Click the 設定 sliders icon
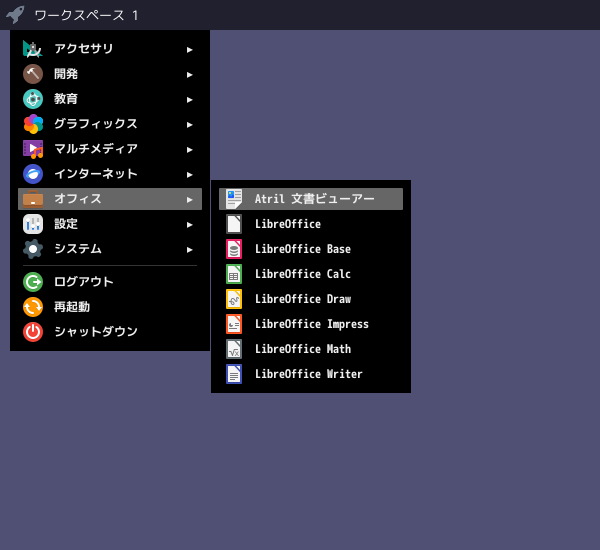Viewport: 600px width, 550px height. tap(33, 224)
